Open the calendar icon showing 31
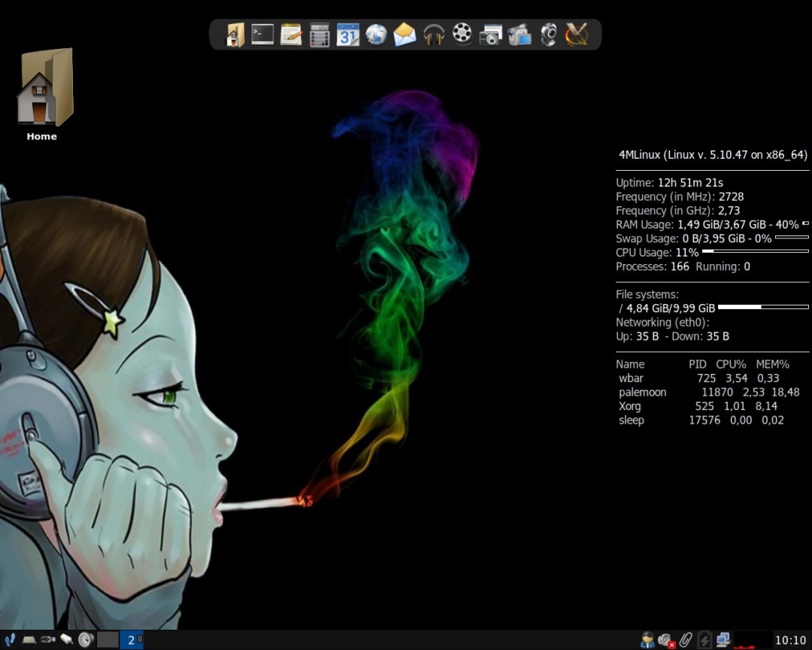Viewport: 812px width, 650px height. (x=347, y=35)
